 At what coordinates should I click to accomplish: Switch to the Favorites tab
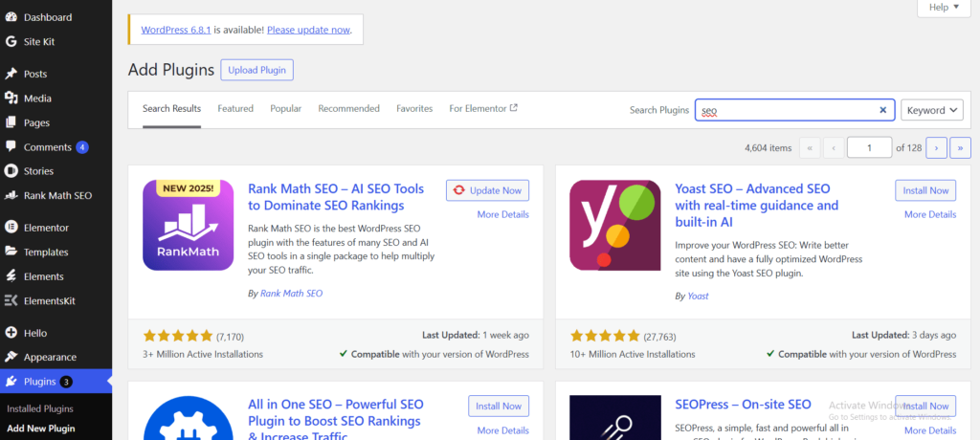pyautogui.click(x=414, y=109)
